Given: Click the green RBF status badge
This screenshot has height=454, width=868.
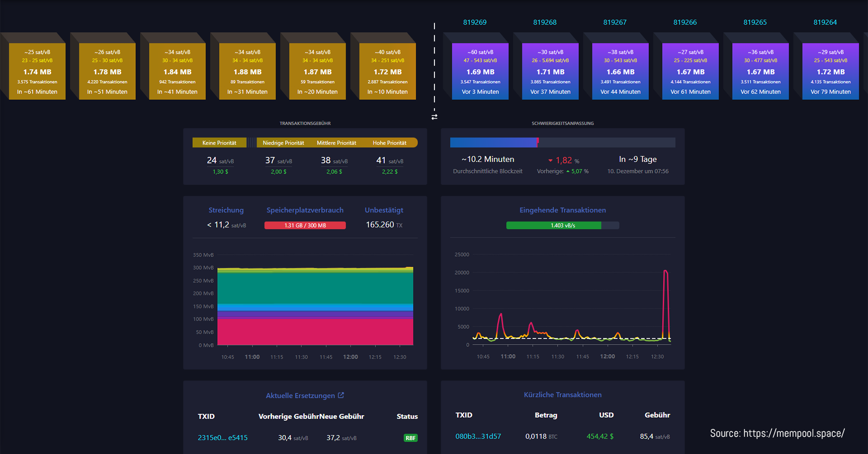Looking at the screenshot, I should [411, 438].
